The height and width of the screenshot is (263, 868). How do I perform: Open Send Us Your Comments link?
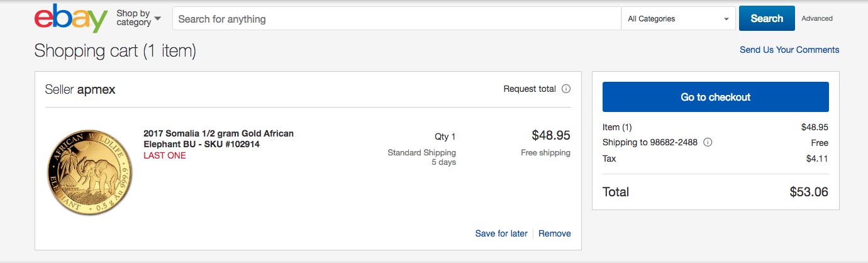pyautogui.click(x=789, y=50)
